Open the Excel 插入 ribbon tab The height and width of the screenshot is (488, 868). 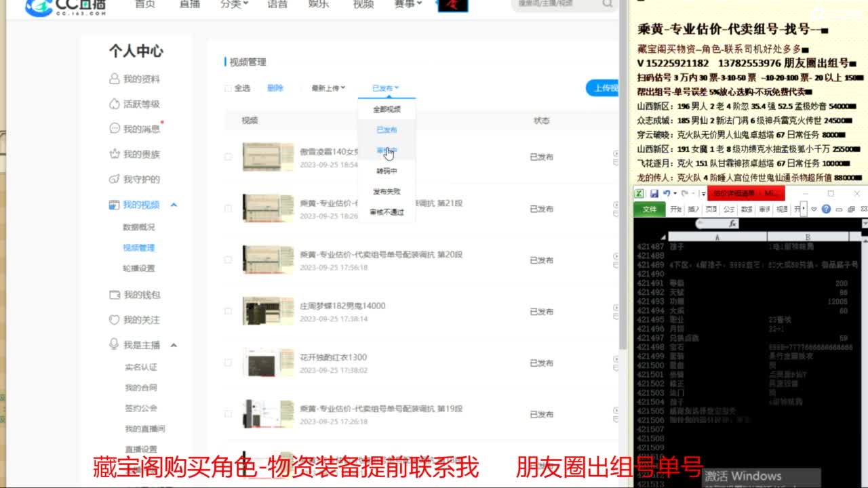pos(694,209)
